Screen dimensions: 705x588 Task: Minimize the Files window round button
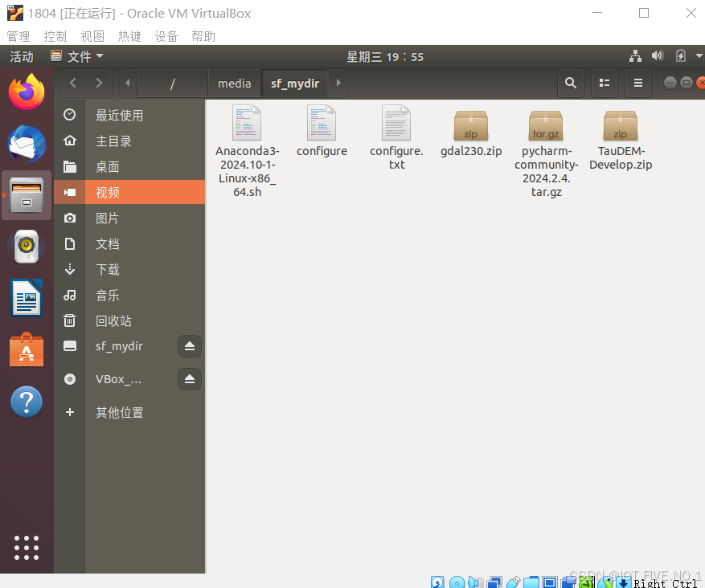point(670,83)
